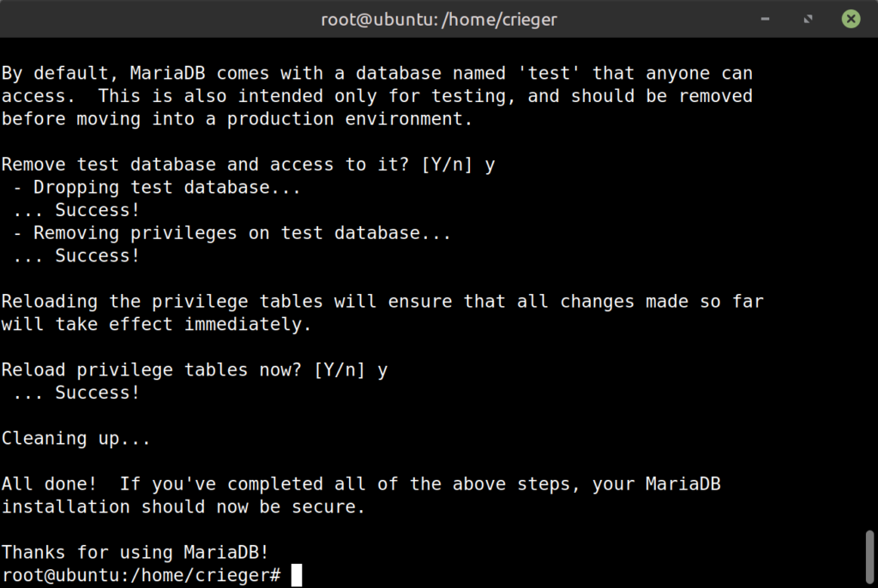Click the quoted word 'test' in first line
Image resolution: width=878 pixels, height=588 pixels.
point(549,73)
